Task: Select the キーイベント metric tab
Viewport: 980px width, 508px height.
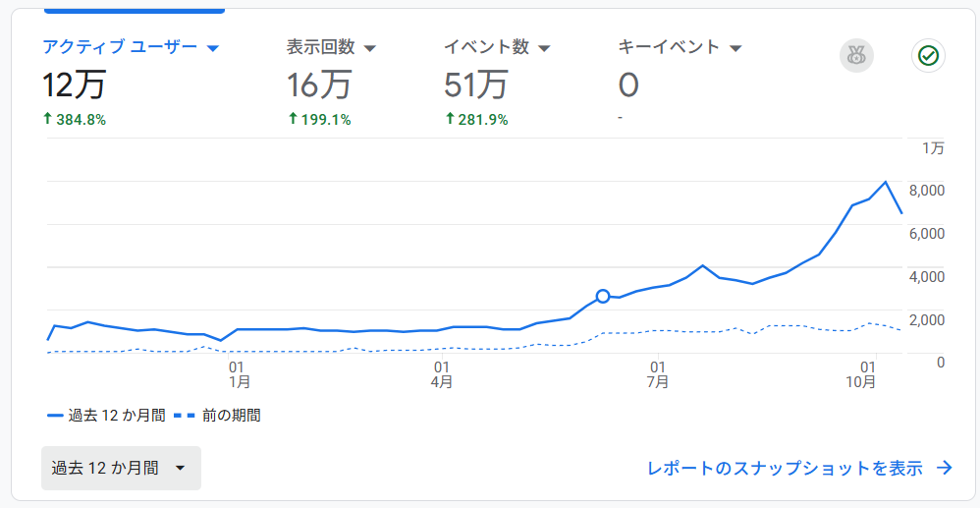Action: click(x=669, y=47)
